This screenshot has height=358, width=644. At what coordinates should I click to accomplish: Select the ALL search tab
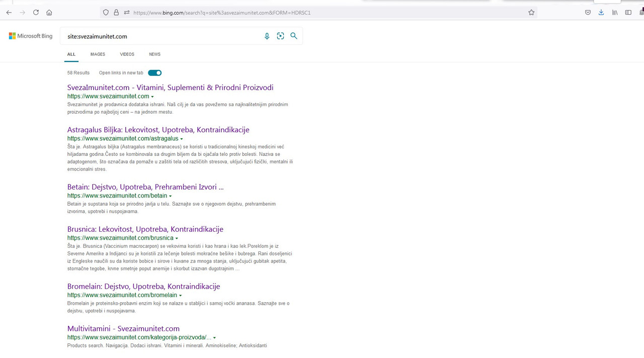click(71, 54)
